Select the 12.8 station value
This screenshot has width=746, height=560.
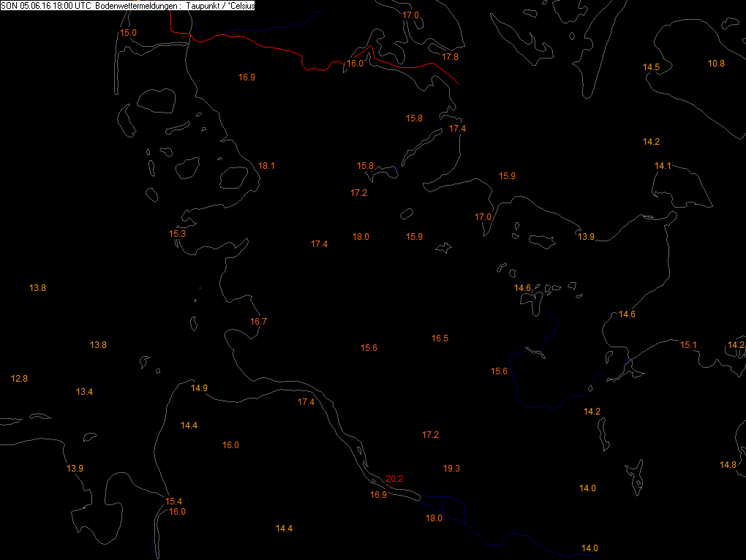tap(19, 379)
